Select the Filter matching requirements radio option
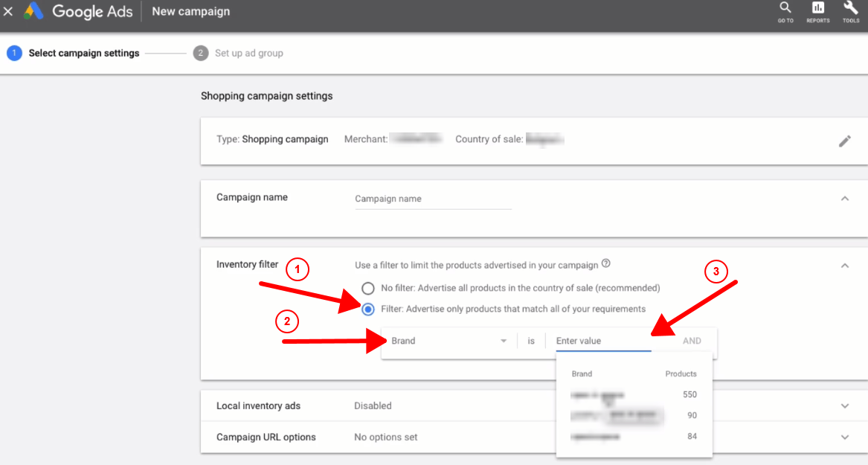Screen dimensions: 868x465 coord(368,309)
